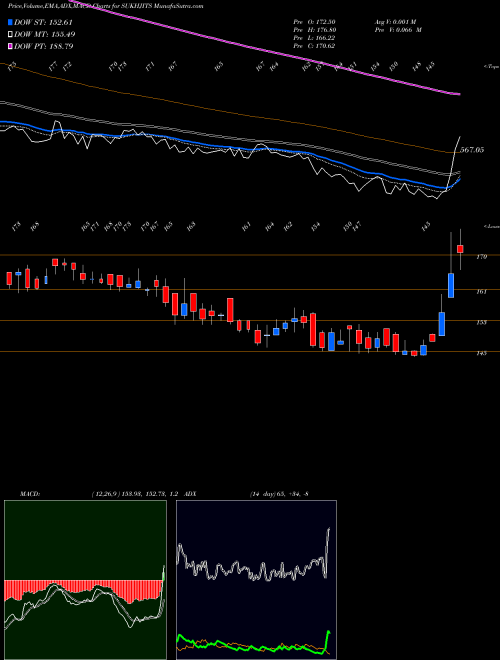Click the blue candlestick crossing the 153 line
This screenshot has height=660, width=500.
coord(442,324)
